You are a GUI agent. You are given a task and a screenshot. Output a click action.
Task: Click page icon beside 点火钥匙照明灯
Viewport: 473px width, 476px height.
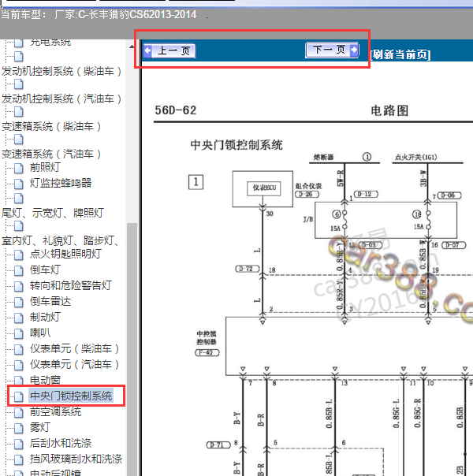coord(18,255)
